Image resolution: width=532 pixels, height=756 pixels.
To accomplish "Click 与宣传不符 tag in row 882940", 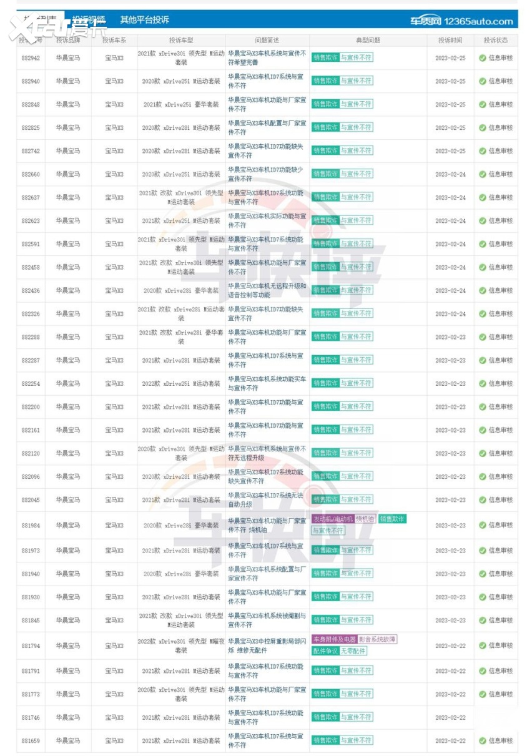I will coord(356,81).
